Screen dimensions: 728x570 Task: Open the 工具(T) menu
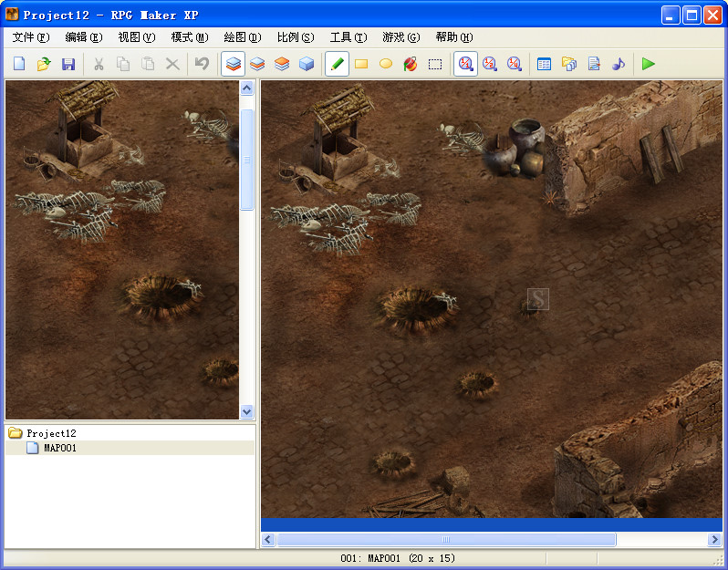(x=348, y=37)
